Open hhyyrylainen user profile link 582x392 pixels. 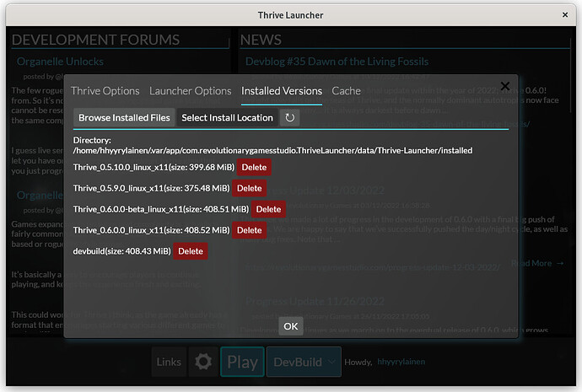[x=401, y=362]
